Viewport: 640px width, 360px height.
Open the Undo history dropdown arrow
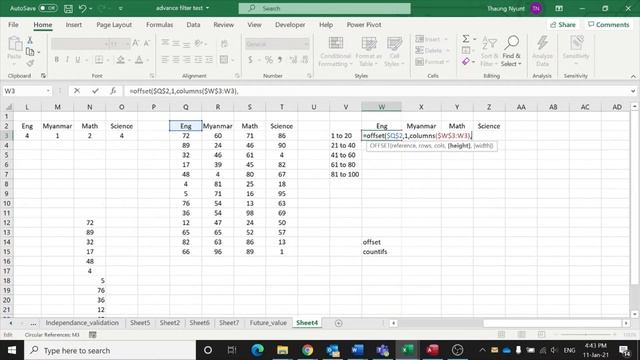pos(91,8)
